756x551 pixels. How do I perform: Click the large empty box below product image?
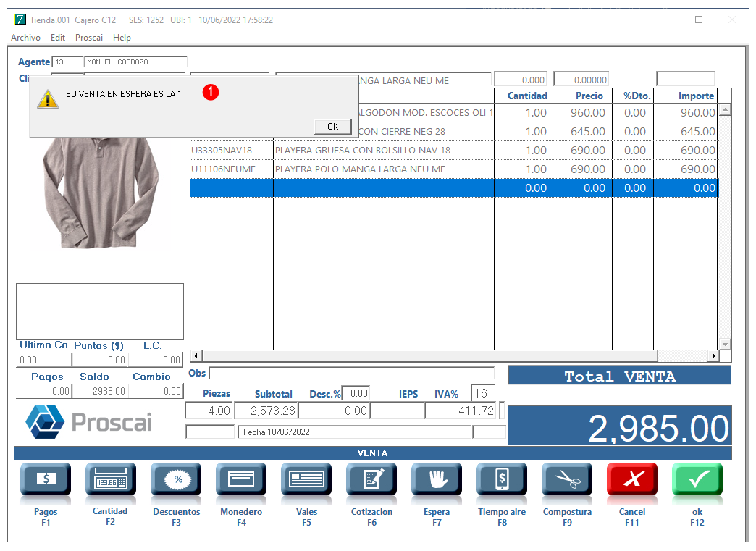click(100, 311)
